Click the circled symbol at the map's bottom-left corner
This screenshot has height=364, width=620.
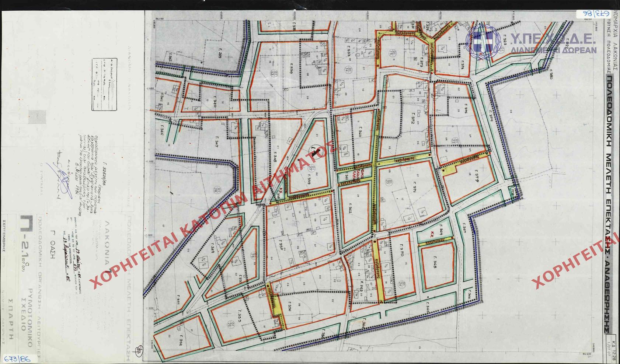click(x=140, y=350)
